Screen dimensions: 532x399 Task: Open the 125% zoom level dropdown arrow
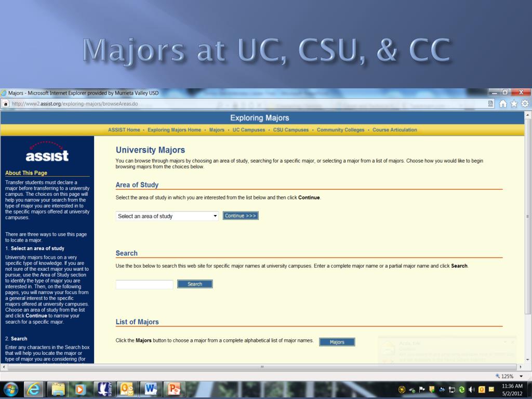pyautogui.click(x=521, y=376)
